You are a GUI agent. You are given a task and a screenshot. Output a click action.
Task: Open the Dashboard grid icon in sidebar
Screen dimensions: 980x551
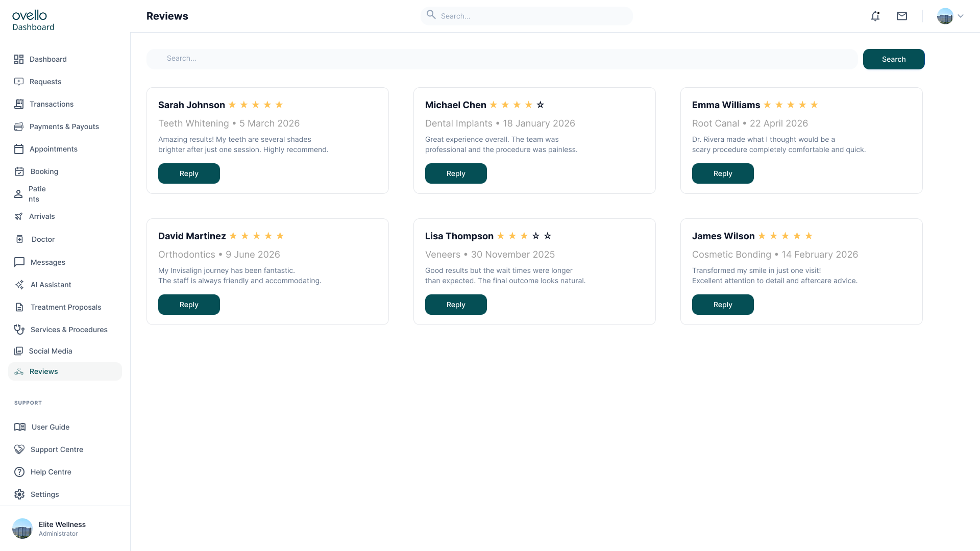(19, 59)
